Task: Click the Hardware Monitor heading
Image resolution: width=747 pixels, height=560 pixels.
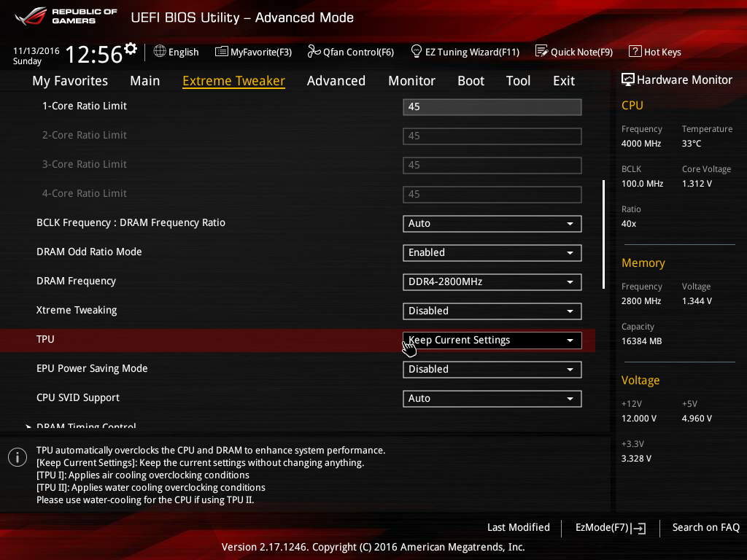Action: (684, 80)
